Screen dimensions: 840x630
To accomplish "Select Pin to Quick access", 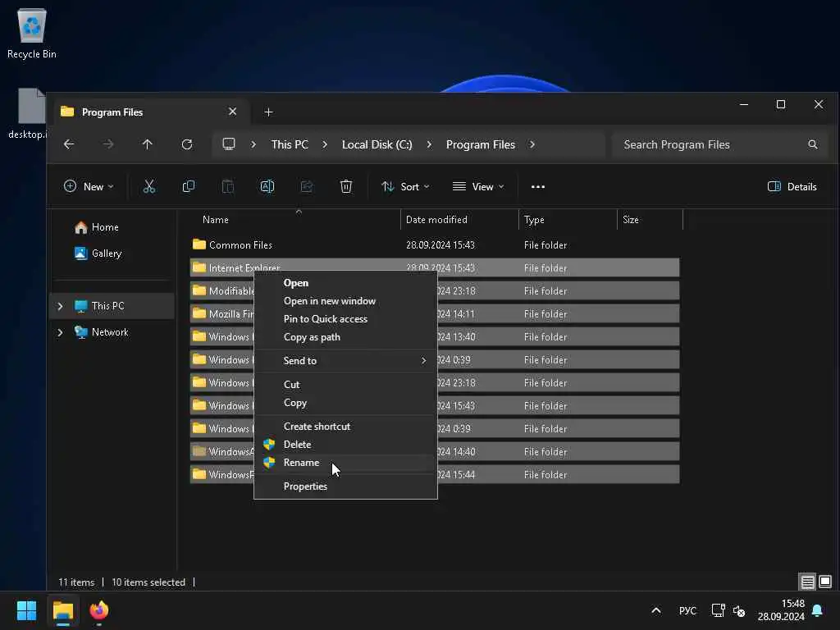I will tap(345, 319).
